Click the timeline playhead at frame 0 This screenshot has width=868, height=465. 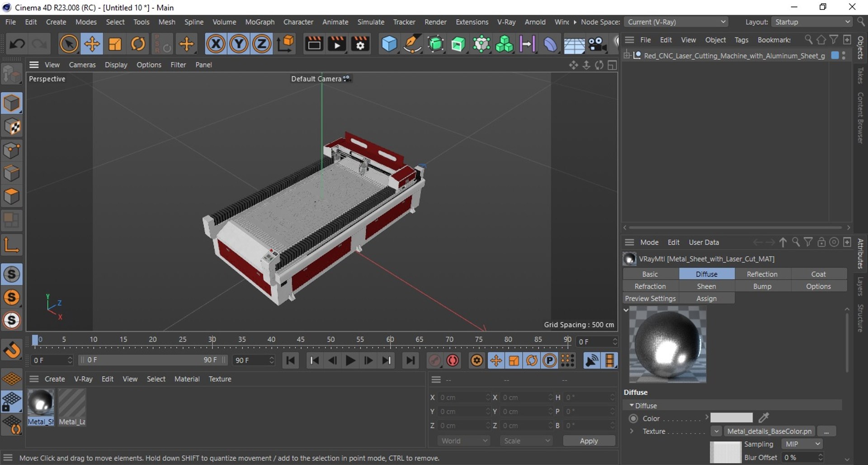(x=35, y=341)
